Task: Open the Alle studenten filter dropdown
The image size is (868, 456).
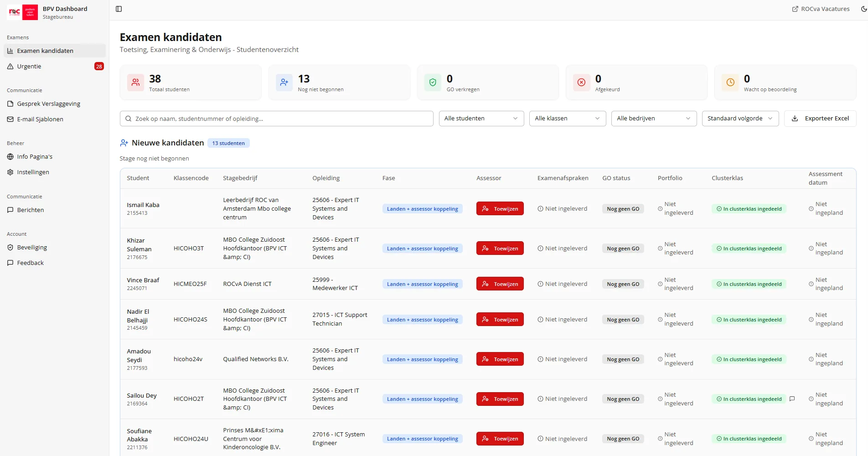Action: [x=481, y=119]
